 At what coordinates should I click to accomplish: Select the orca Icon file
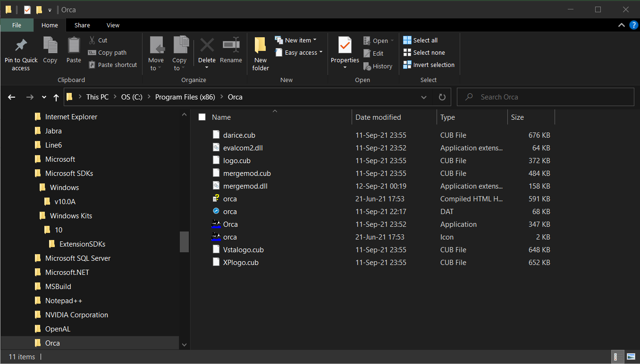click(230, 237)
